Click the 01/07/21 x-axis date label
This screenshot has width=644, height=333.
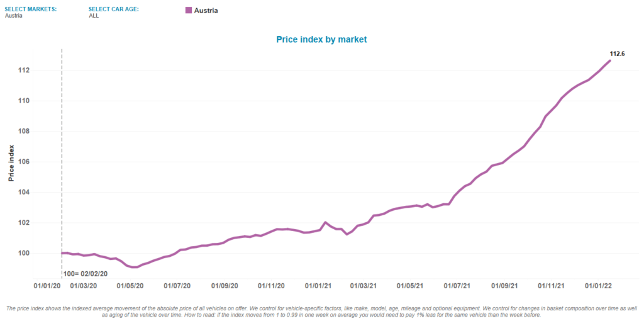pos(457,285)
